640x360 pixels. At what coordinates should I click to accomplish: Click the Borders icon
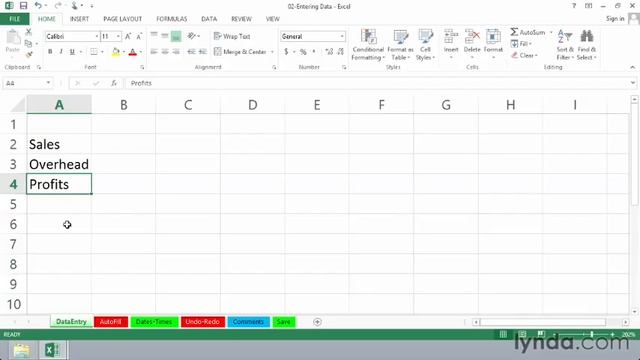pyautogui.click(x=94, y=52)
